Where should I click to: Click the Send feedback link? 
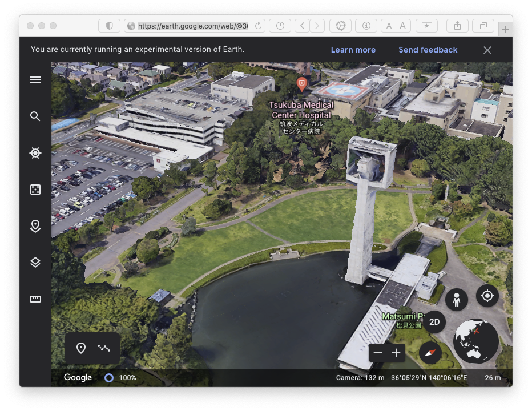428,50
